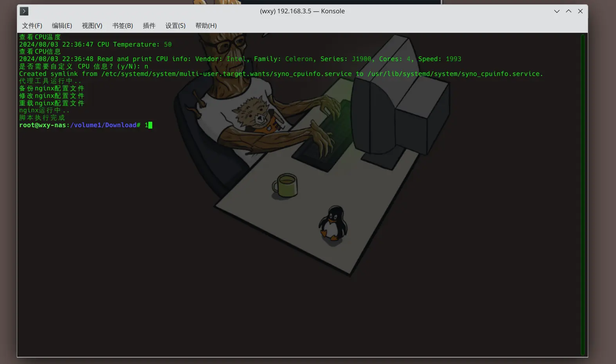Open the 帮助(H) help menu
Screen dimensions: 616x364
click(x=206, y=26)
